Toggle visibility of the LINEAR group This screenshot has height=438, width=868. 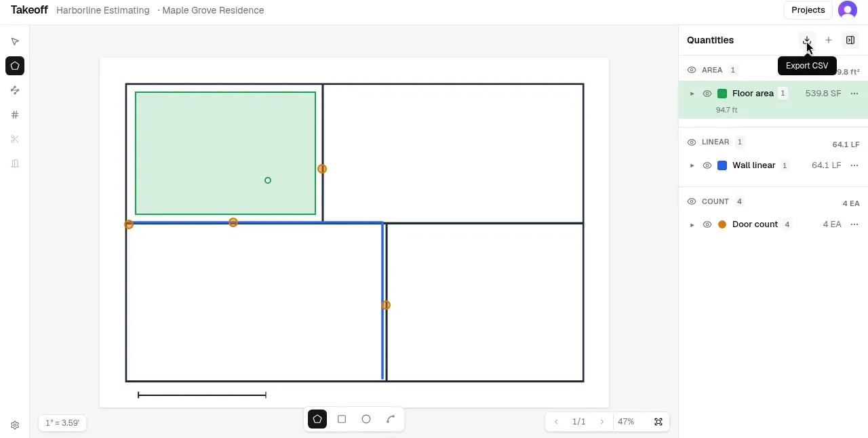[692, 142]
